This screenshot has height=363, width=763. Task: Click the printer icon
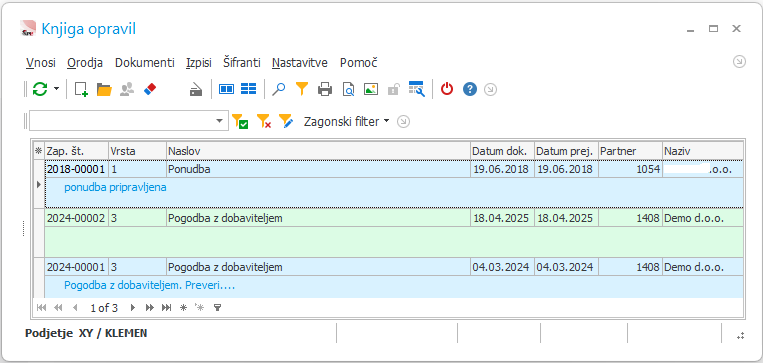[325, 90]
